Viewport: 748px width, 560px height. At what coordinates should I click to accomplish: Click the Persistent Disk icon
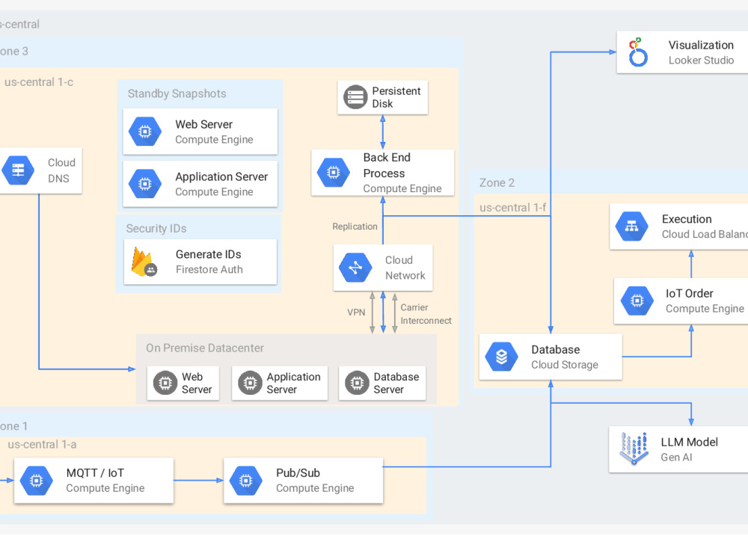point(355,97)
